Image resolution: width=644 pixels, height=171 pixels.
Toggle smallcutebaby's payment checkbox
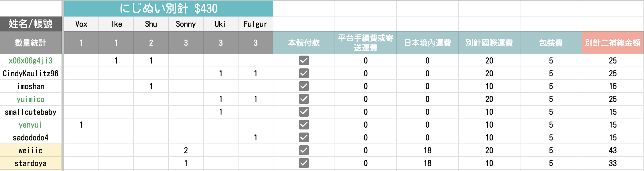tap(304, 112)
